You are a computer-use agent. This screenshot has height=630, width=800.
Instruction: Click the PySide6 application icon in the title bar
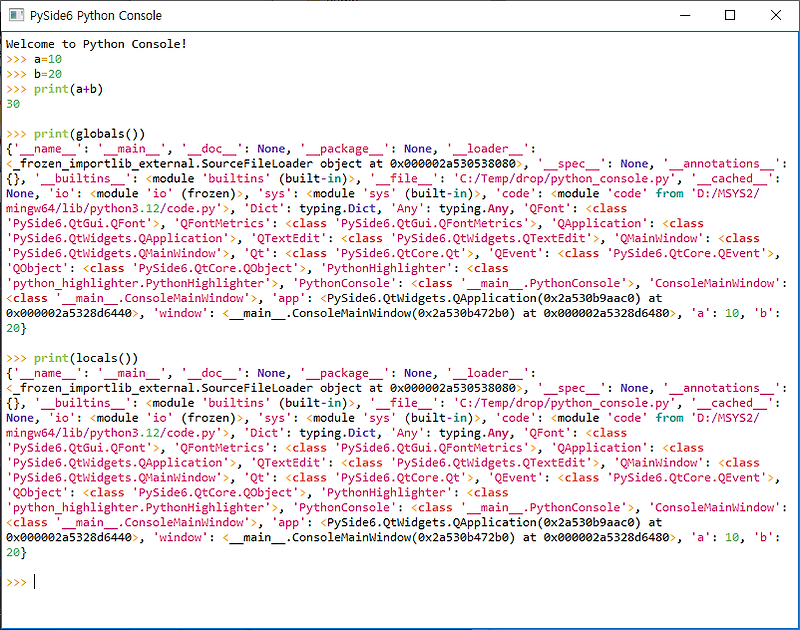click(x=18, y=17)
